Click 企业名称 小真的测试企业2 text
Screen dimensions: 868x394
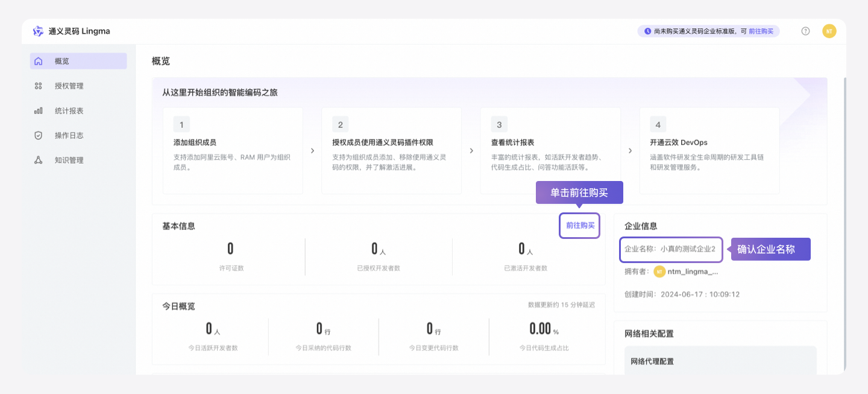(670, 249)
